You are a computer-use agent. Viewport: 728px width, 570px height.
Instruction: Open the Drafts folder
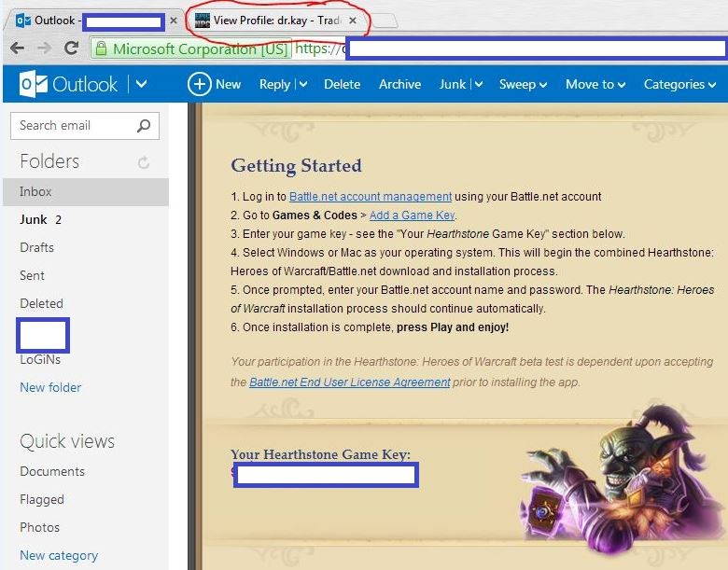tap(36, 247)
